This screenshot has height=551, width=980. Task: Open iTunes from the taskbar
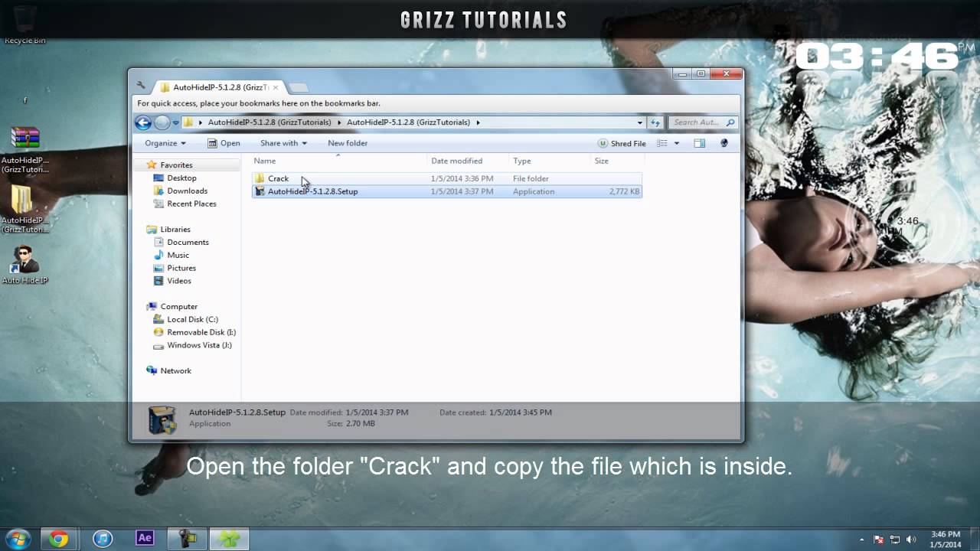103,539
